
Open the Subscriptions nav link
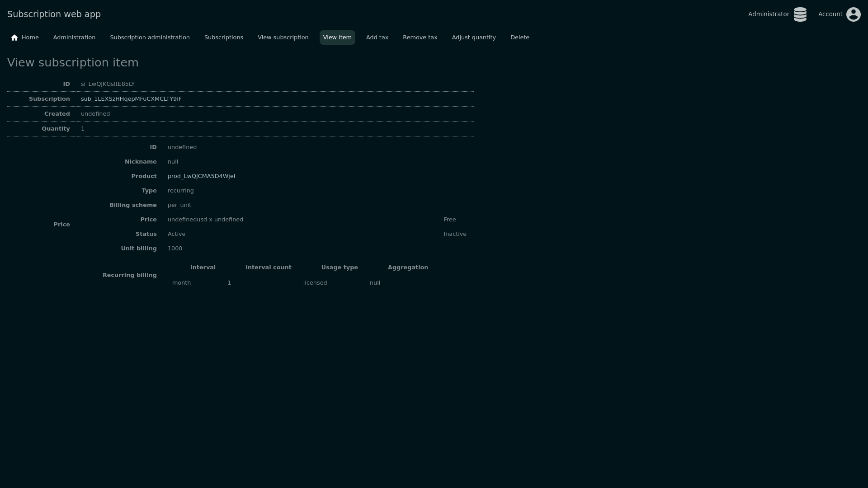point(223,38)
